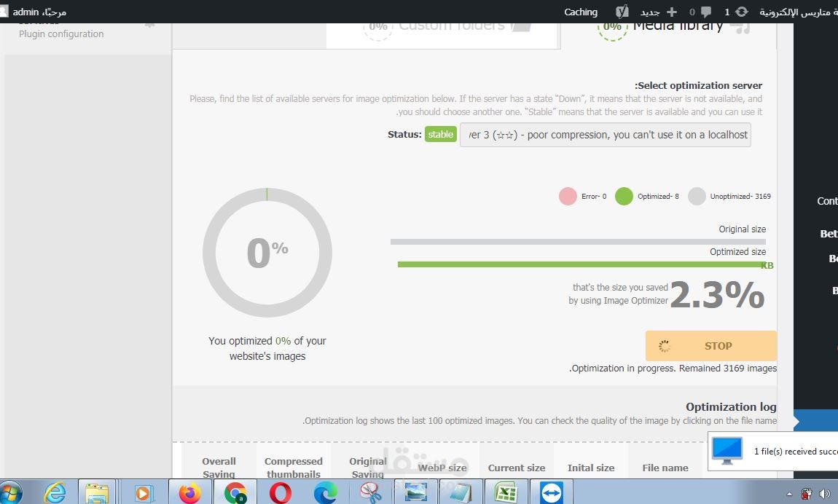Image resolution: width=838 pixels, height=504 pixels.
Task: Open the optimization server dropdown
Action: click(x=605, y=135)
